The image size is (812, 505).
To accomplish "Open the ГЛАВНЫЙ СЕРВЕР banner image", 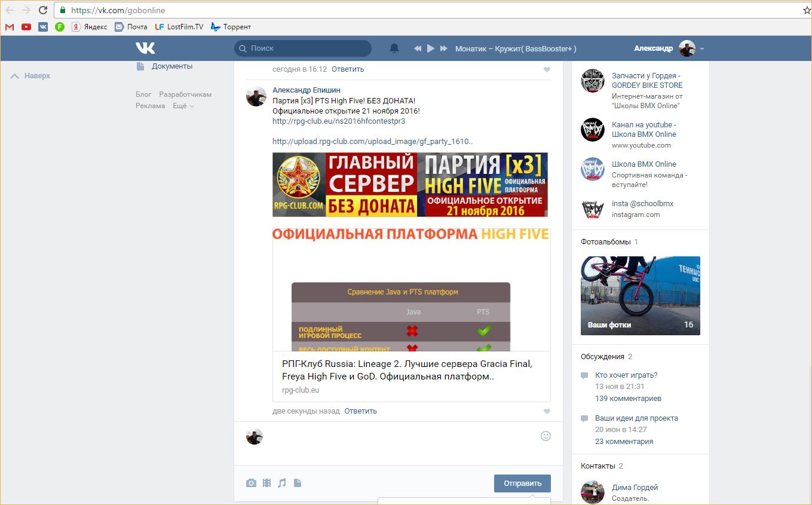I will pos(410,185).
